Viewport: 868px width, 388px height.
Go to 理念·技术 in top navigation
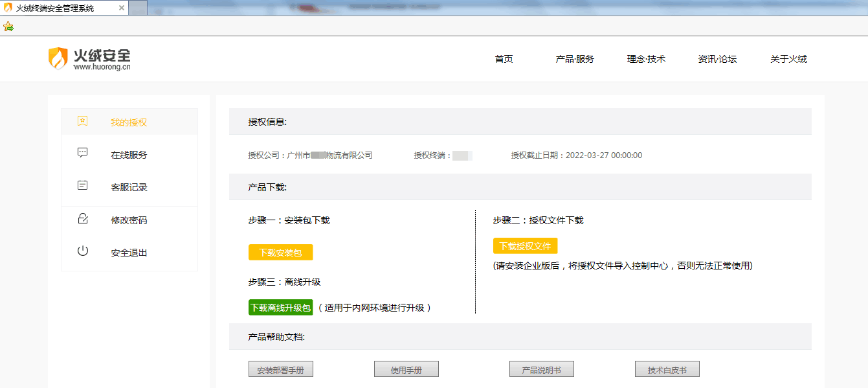click(x=645, y=59)
